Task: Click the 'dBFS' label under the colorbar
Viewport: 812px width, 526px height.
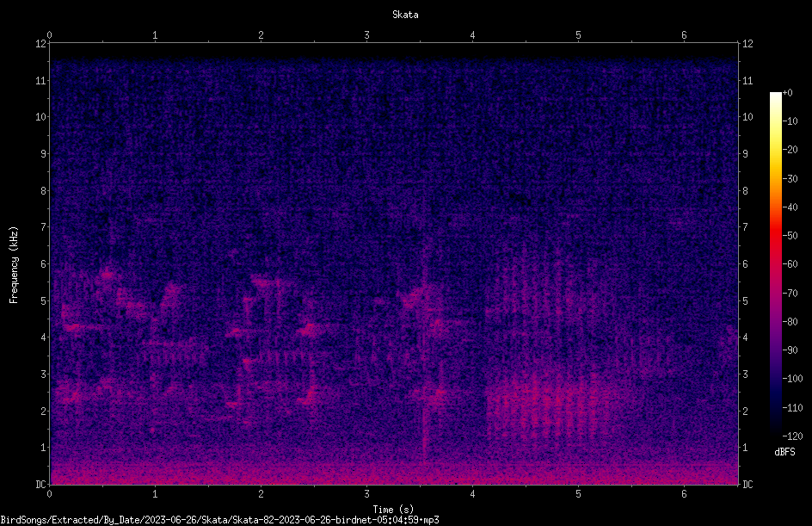Action: click(x=784, y=452)
